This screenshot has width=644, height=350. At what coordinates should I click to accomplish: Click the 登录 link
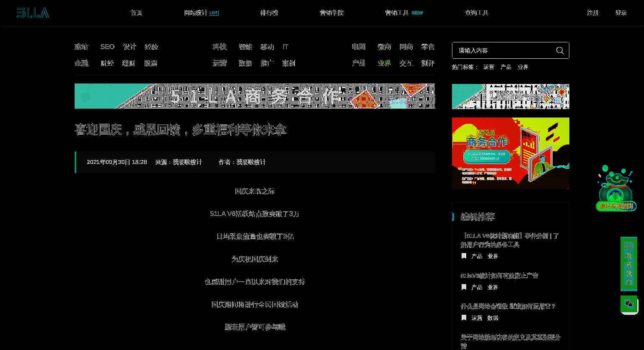[621, 13]
